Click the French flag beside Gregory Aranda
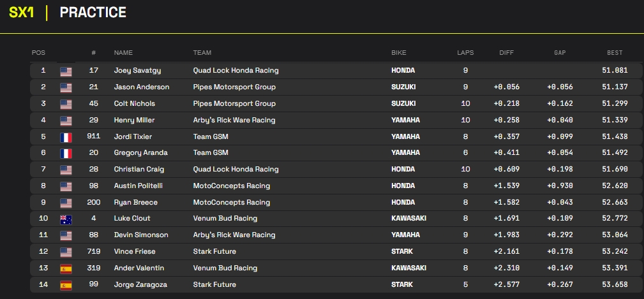 point(66,153)
